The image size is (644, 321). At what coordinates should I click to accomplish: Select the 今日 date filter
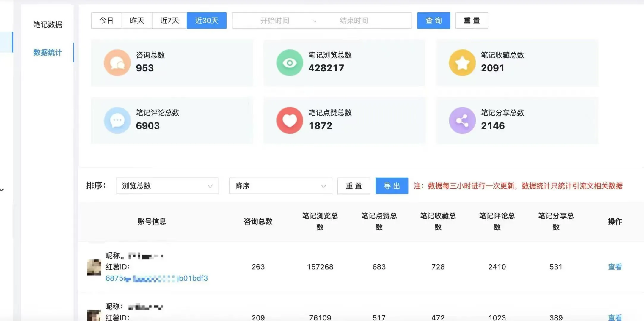click(106, 20)
